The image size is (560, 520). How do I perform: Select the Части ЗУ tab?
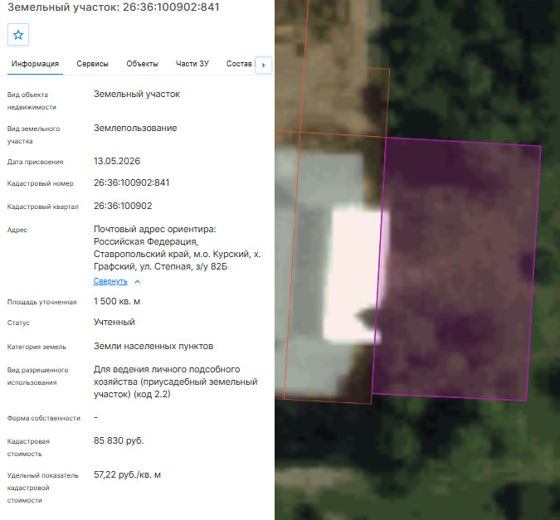(x=192, y=64)
